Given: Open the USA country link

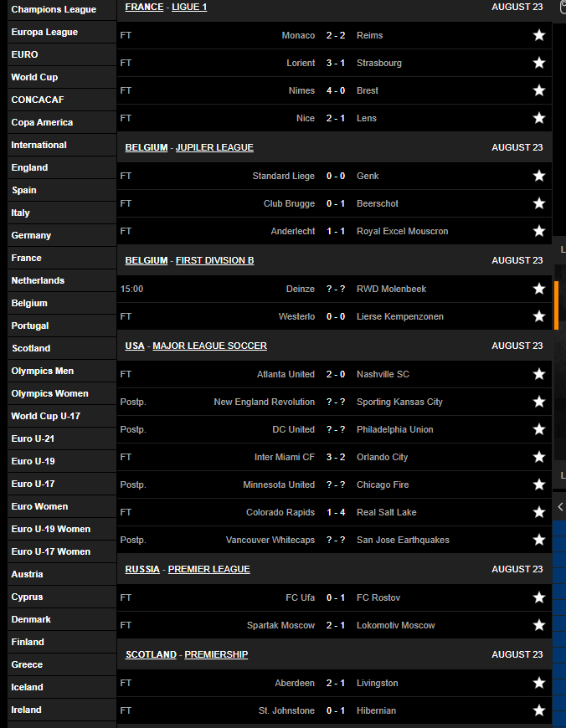Looking at the screenshot, I should coord(135,346).
